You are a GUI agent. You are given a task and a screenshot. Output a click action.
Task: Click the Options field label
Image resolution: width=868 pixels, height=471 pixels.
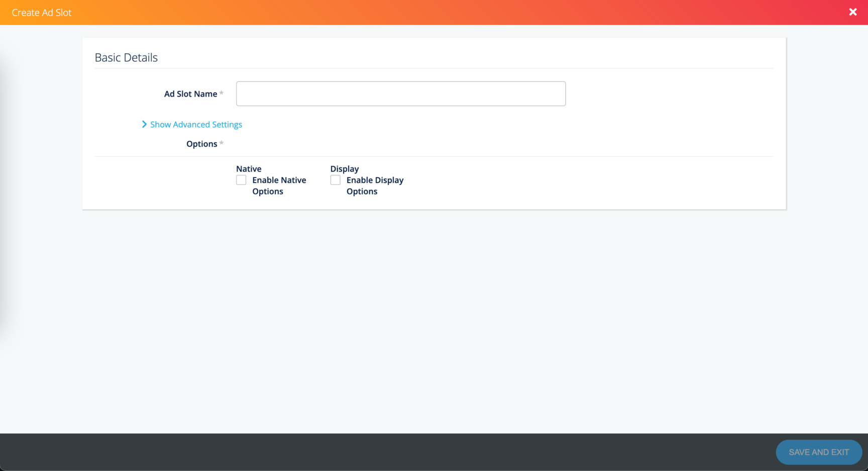[201, 144]
